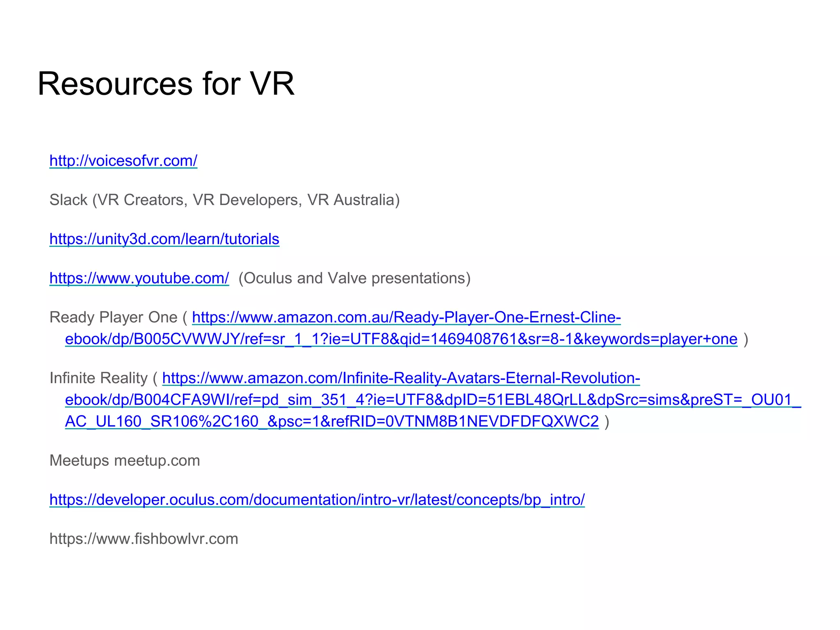The width and height of the screenshot is (840, 630).
Task: Click the 'Resources for VR' title
Action: (x=166, y=84)
